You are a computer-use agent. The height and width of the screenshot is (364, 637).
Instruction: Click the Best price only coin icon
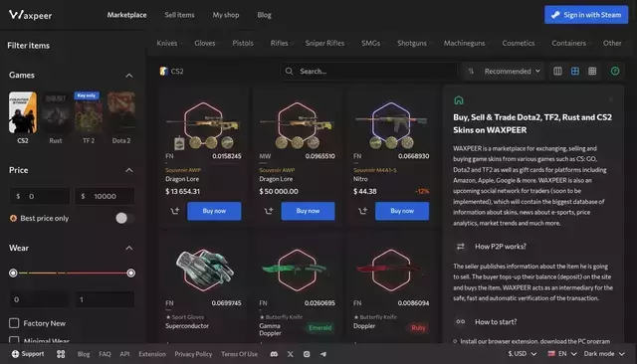coord(13,219)
